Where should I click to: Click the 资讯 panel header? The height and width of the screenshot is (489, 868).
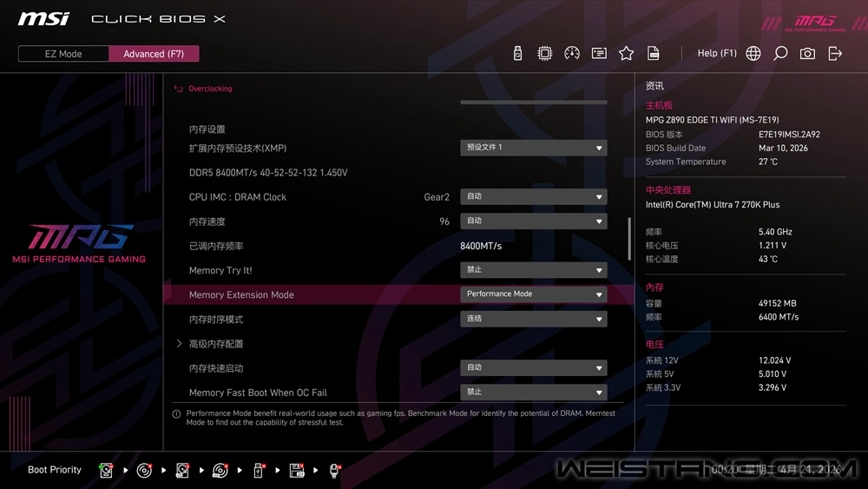coord(654,86)
